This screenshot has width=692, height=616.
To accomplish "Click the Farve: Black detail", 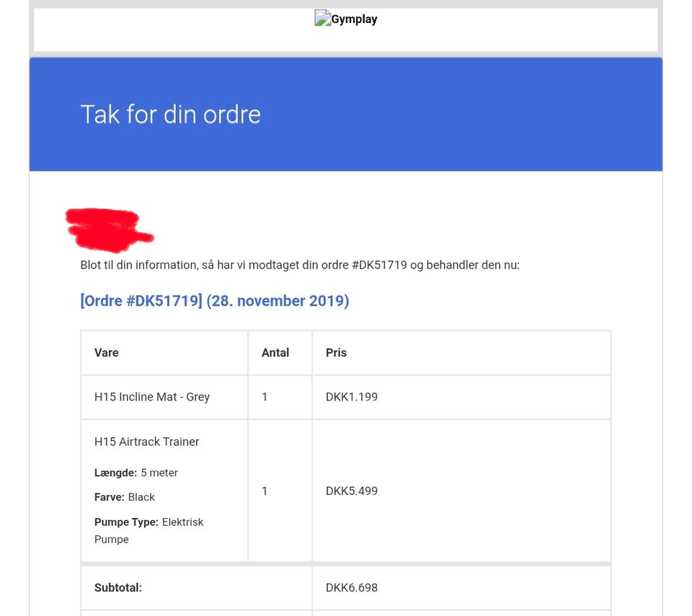I will tap(125, 497).
